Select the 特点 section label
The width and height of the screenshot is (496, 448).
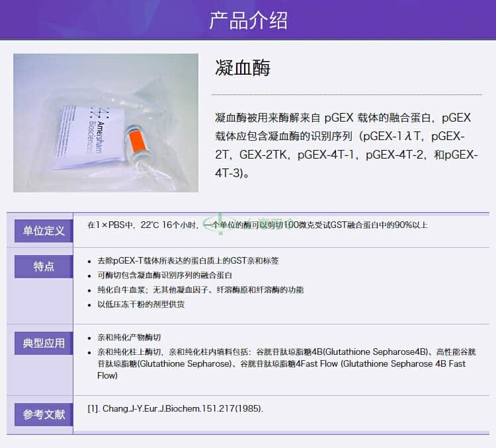[44, 266]
